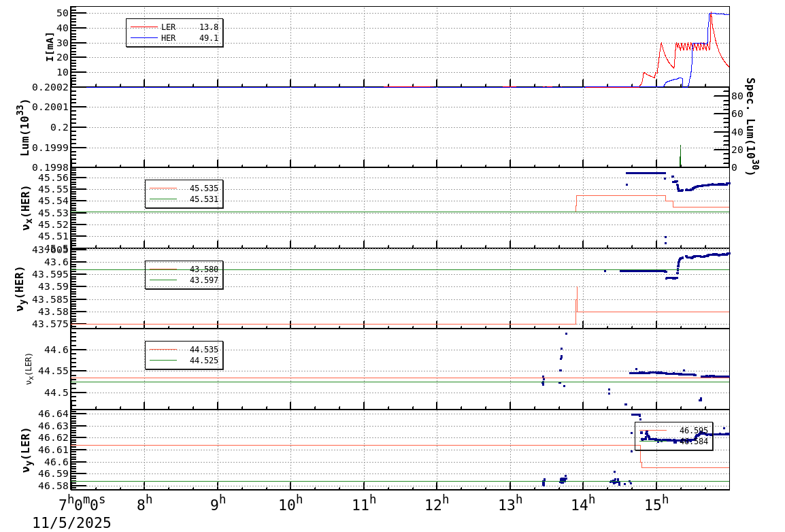785x532 pixels.
Task: Click the 43.580 legend entry
Action: tap(184, 269)
